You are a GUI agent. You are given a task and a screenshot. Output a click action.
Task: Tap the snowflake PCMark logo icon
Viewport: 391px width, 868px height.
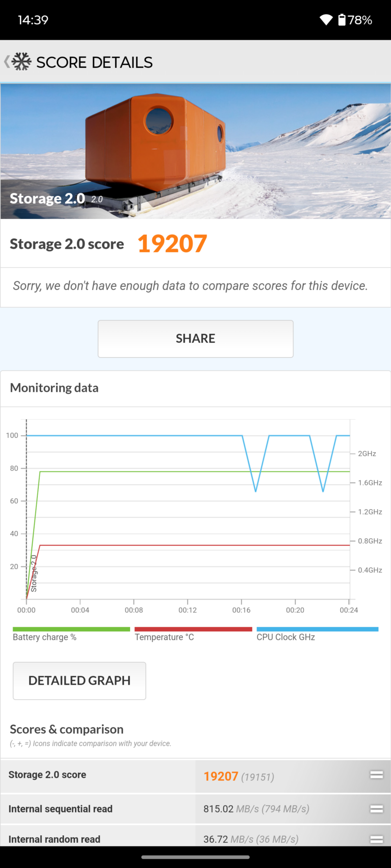point(22,62)
